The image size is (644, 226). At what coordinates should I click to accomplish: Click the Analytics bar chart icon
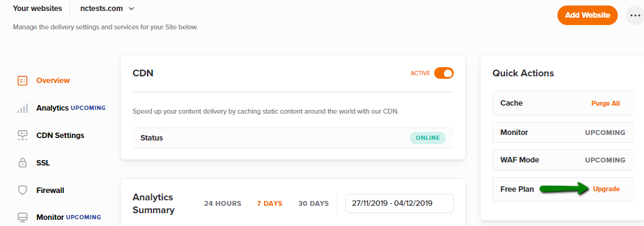(23, 108)
